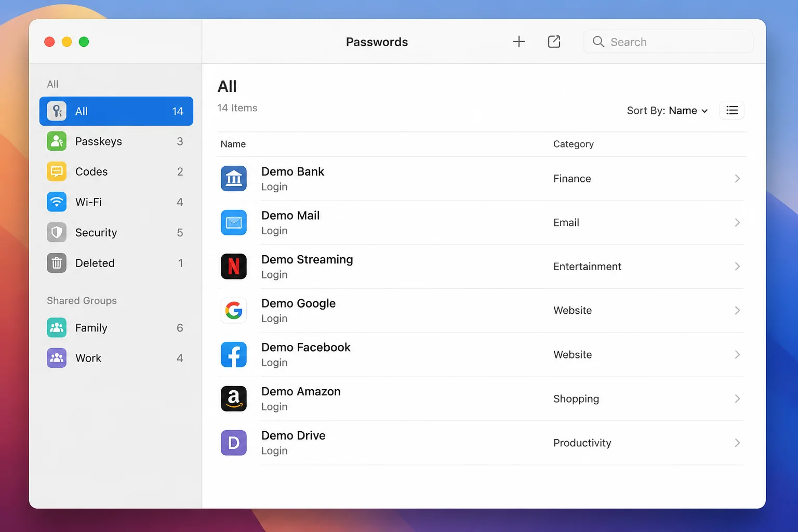Screen dimensions: 798x532
Task: Click the Shared Groups section header
Action: (x=82, y=301)
